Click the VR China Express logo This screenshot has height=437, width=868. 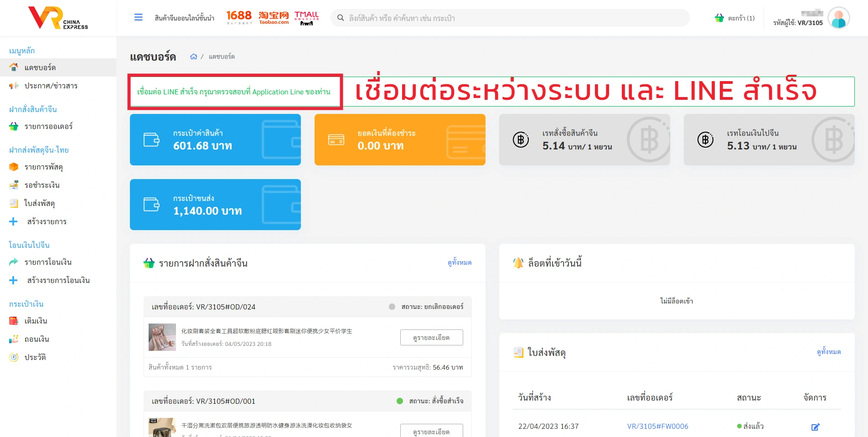point(58,18)
